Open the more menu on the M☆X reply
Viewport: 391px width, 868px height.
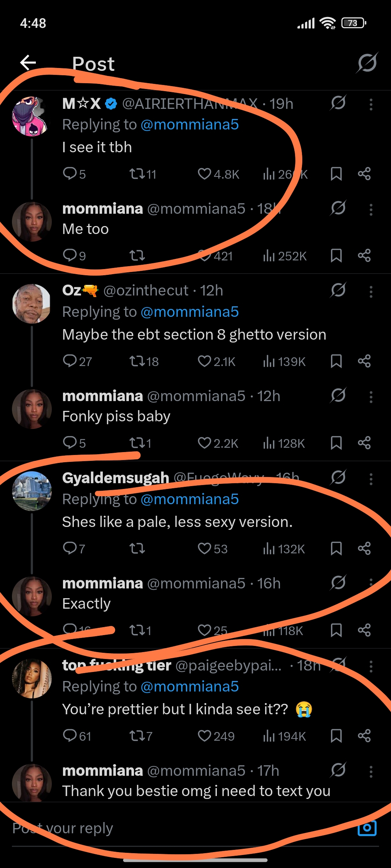click(371, 105)
